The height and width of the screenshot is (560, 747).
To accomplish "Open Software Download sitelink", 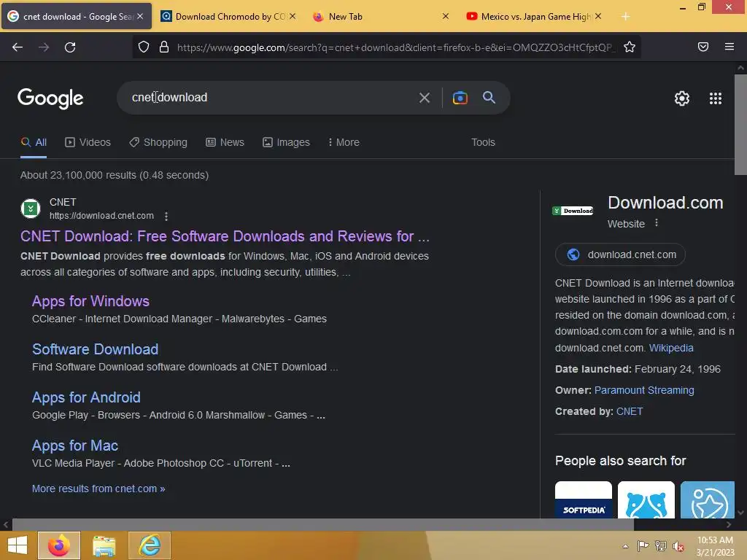I will tap(96, 349).
